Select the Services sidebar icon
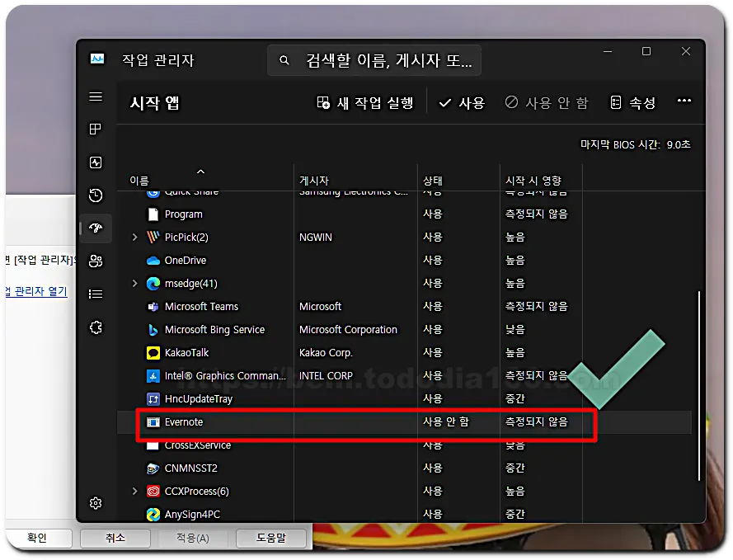 96,327
